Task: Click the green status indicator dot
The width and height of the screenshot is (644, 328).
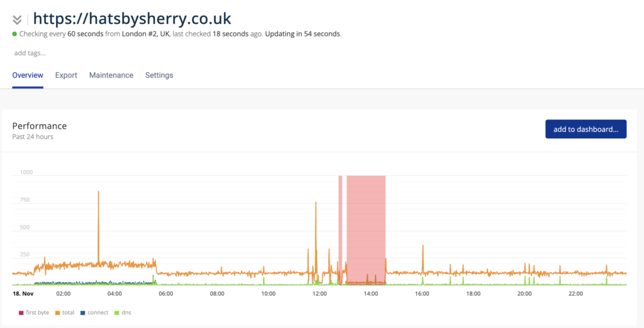Action: (14, 34)
